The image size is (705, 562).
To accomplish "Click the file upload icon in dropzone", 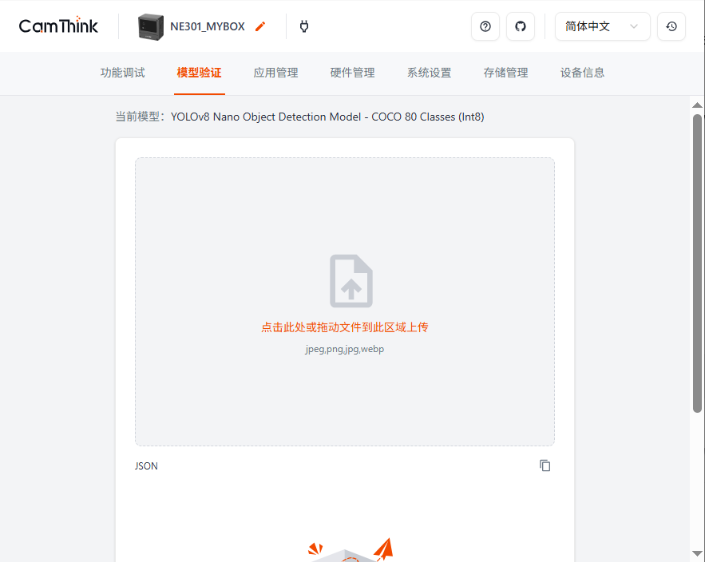I will (351, 281).
